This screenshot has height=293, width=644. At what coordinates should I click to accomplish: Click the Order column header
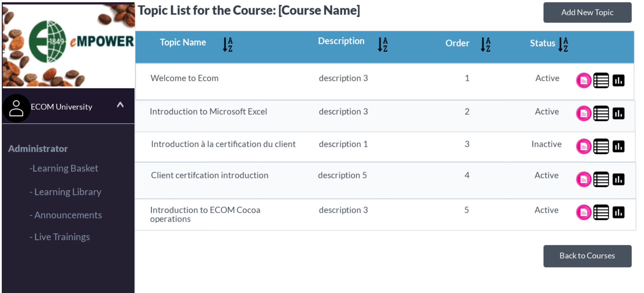[457, 43]
